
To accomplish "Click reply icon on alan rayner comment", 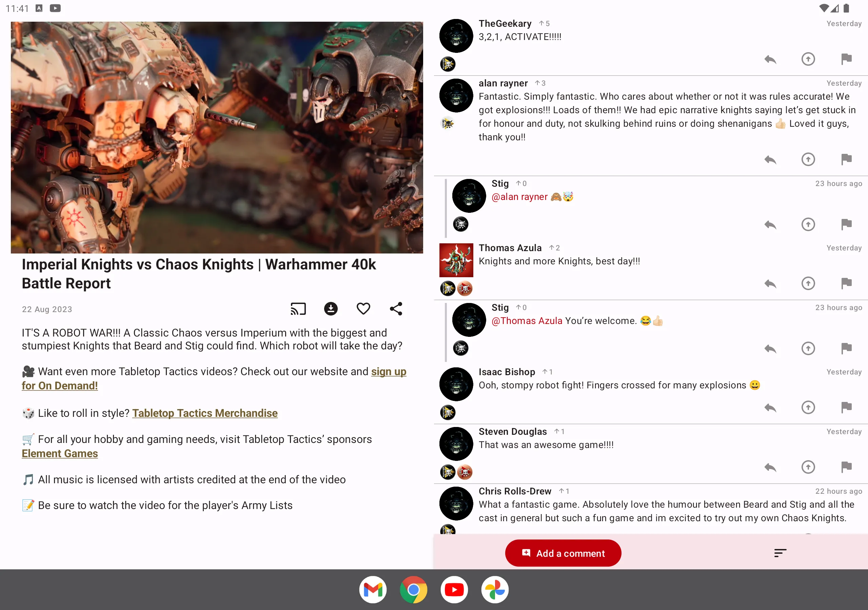I will pos(770,160).
